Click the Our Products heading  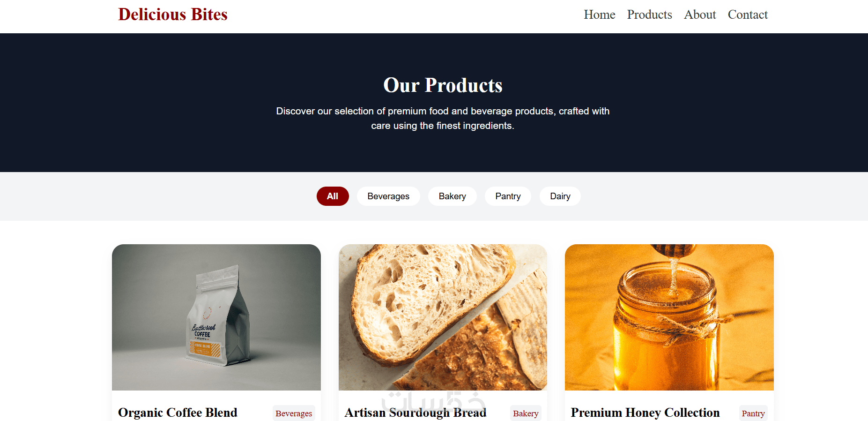point(443,85)
